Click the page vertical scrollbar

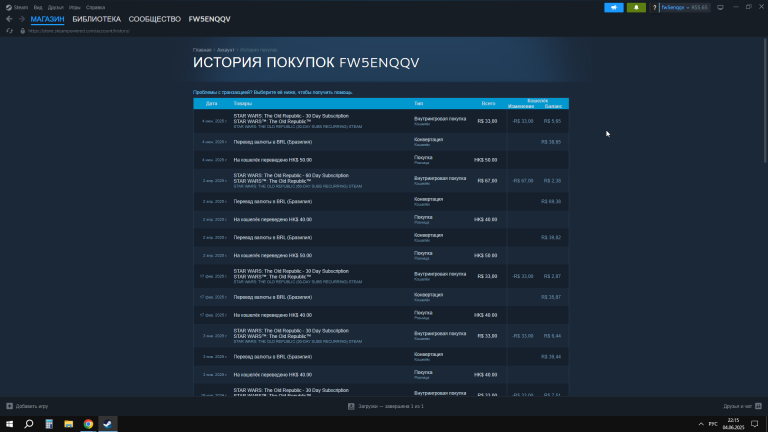coord(765,100)
